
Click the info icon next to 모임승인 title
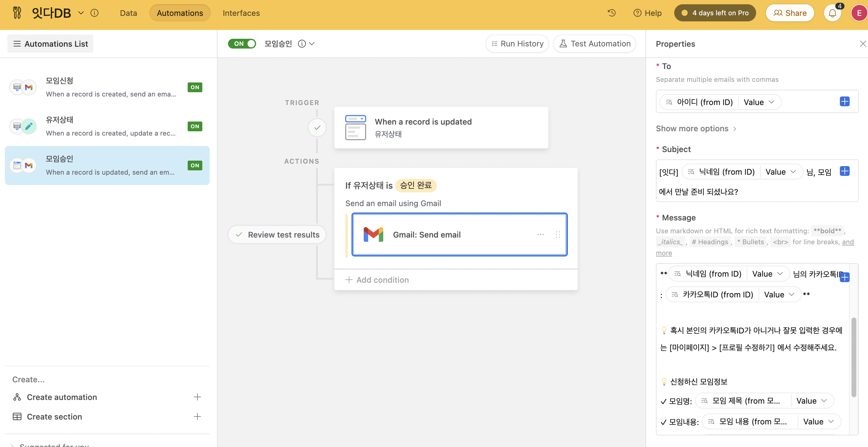[x=302, y=44]
